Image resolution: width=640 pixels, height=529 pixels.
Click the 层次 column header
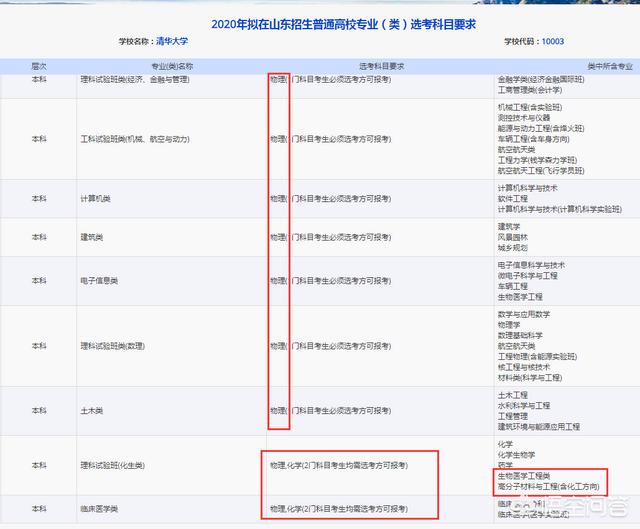click(x=39, y=66)
